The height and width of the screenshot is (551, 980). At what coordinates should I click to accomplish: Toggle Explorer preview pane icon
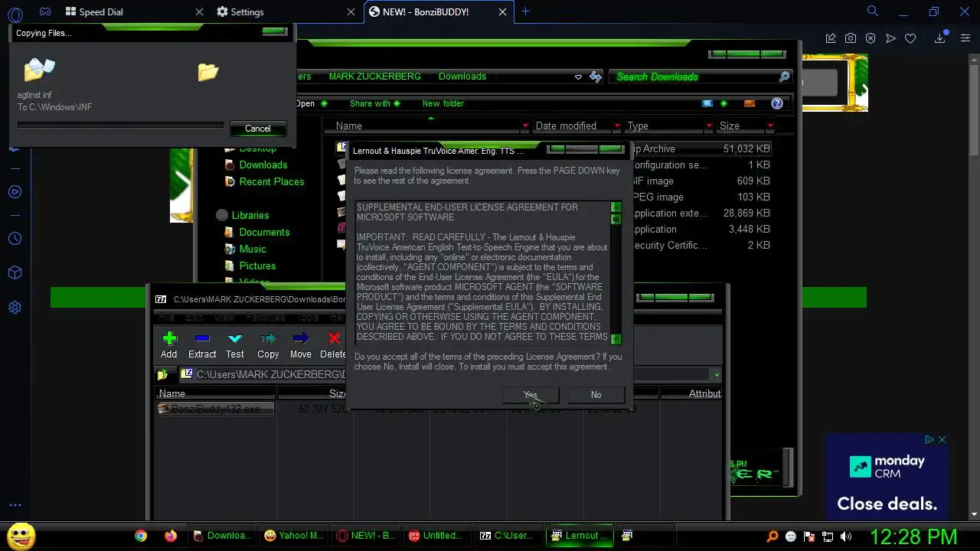pyautogui.click(x=750, y=103)
